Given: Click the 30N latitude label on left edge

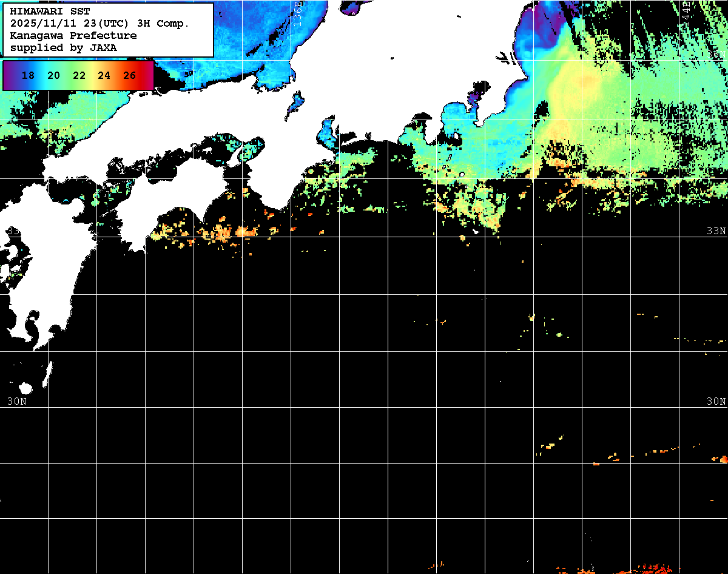Looking at the screenshot, I should tap(16, 401).
